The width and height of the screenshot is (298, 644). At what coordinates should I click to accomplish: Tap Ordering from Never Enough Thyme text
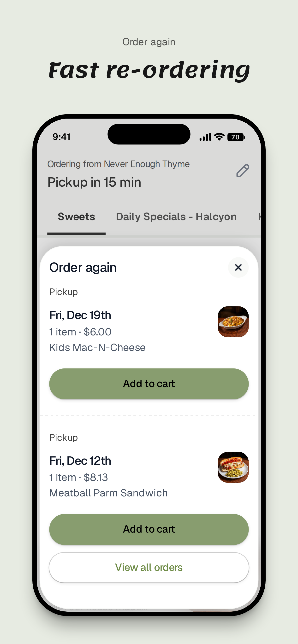119,164
